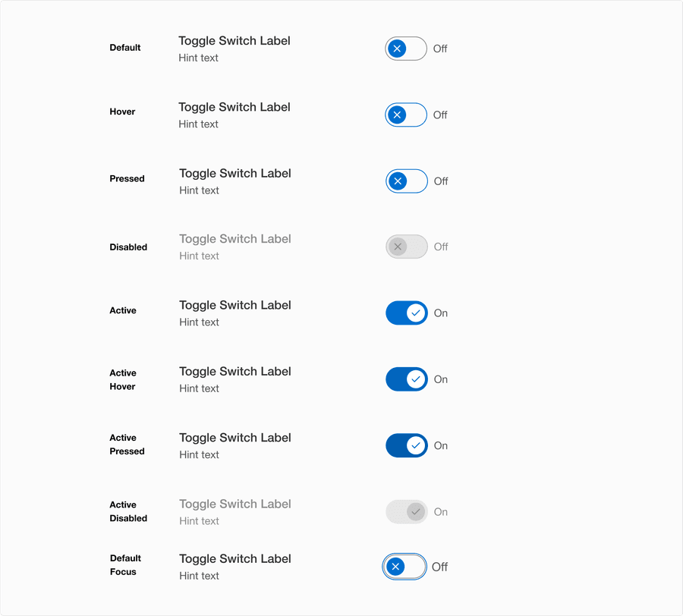This screenshot has height=616, width=683.
Task: Turn off the Active state toggle switch
Action: point(407,313)
